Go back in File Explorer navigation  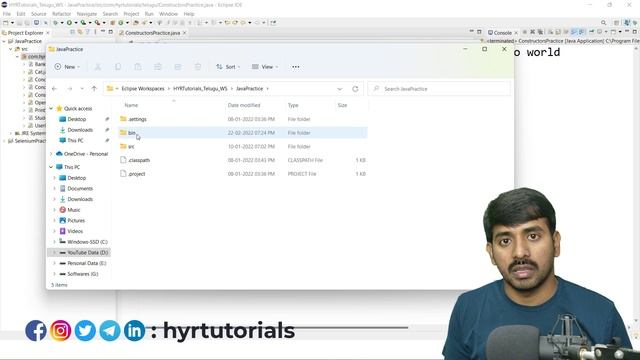point(54,89)
